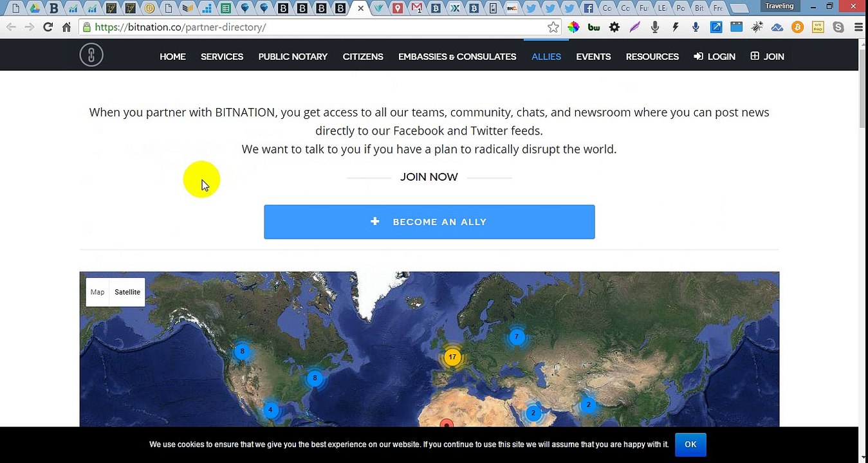Open the 4 cluster on the map
Image resolution: width=868 pixels, height=463 pixels.
click(x=270, y=410)
